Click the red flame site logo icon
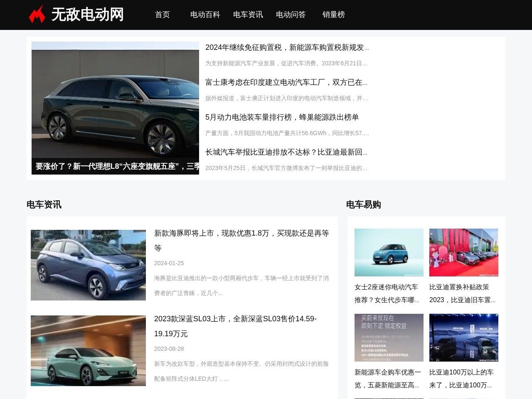The width and height of the screenshot is (532, 399). [x=37, y=14]
